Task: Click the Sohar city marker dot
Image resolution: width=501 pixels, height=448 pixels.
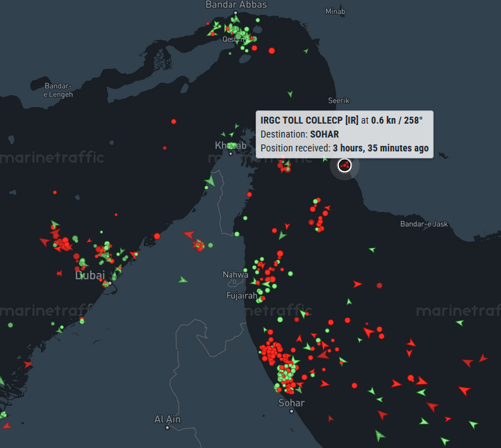Action: click(291, 411)
